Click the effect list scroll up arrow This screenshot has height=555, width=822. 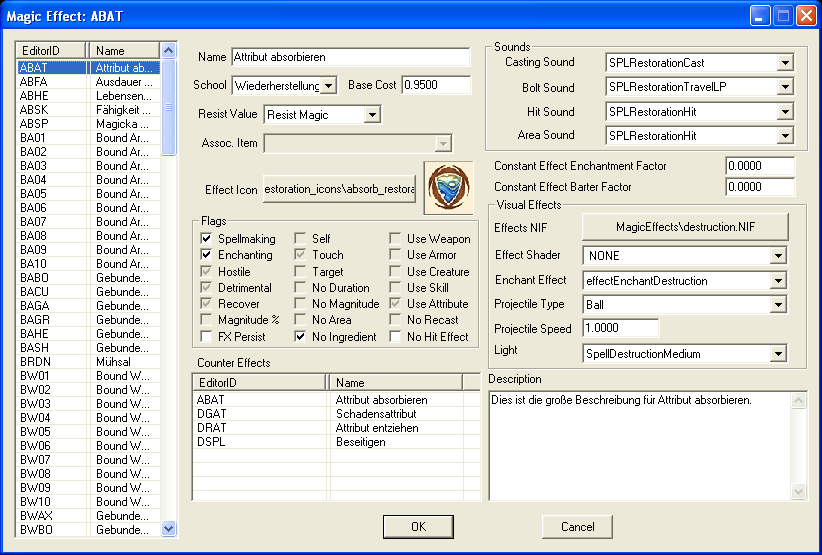click(x=168, y=51)
